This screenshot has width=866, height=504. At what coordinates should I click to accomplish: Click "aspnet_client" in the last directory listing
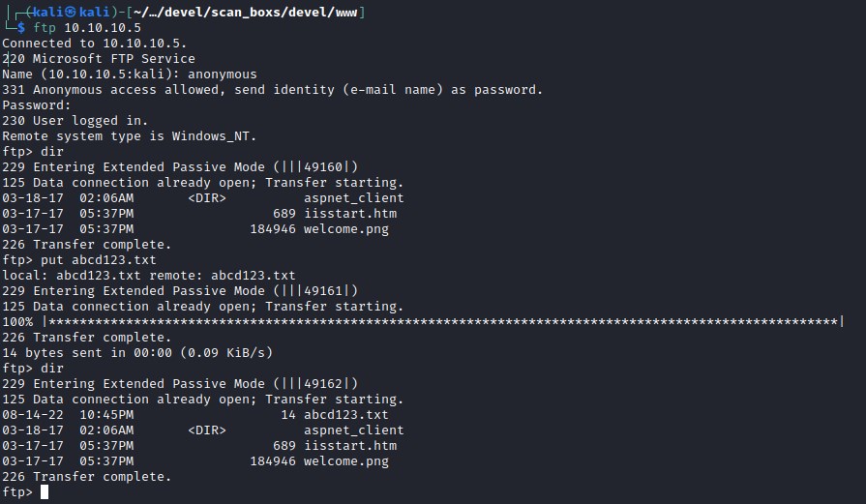pos(354,430)
